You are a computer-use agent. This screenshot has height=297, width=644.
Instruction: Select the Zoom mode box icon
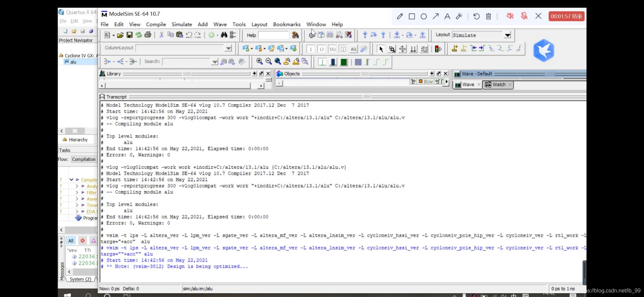click(x=392, y=49)
